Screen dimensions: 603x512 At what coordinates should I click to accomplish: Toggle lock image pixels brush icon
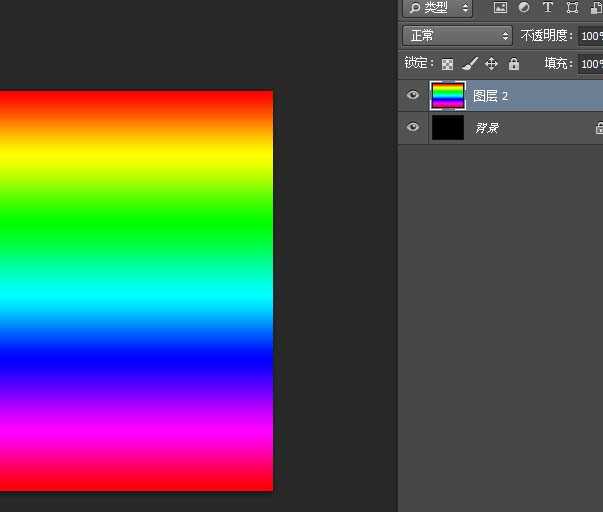click(469, 64)
